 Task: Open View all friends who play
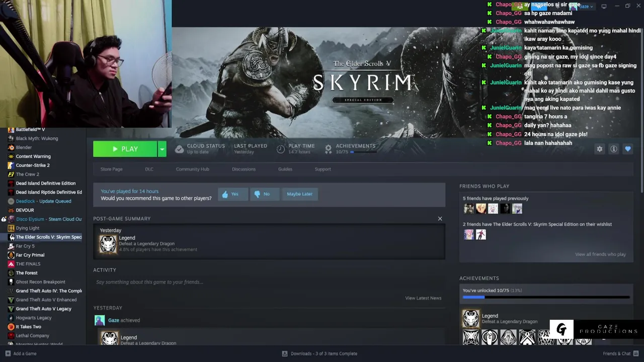point(600,254)
